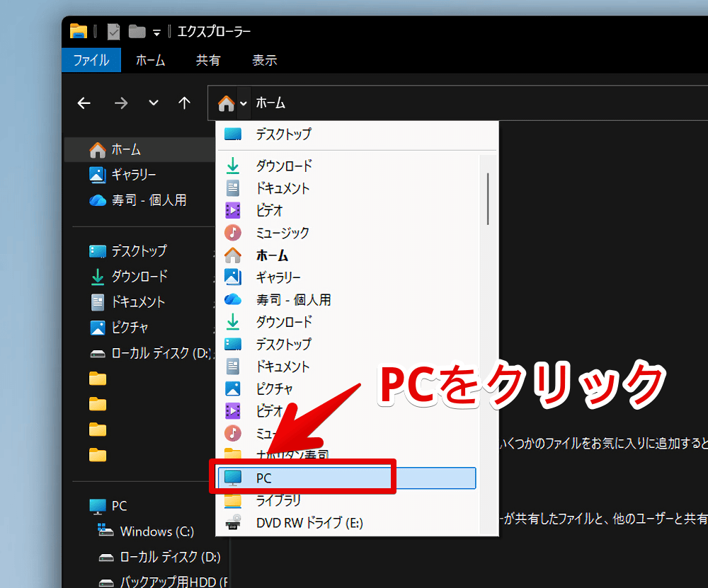Open the first yellow folder in the sidebar
This screenshot has height=588, width=708.
[x=97, y=379]
